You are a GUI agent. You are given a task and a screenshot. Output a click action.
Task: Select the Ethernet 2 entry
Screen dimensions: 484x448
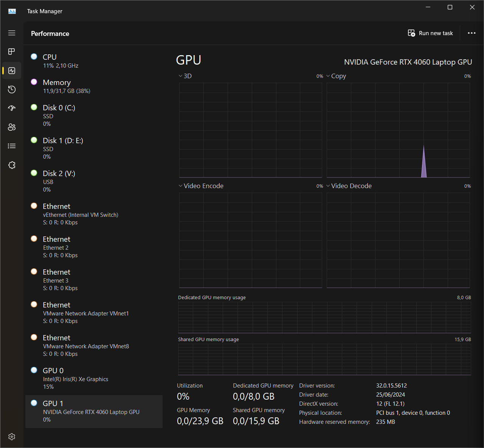tap(94, 247)
